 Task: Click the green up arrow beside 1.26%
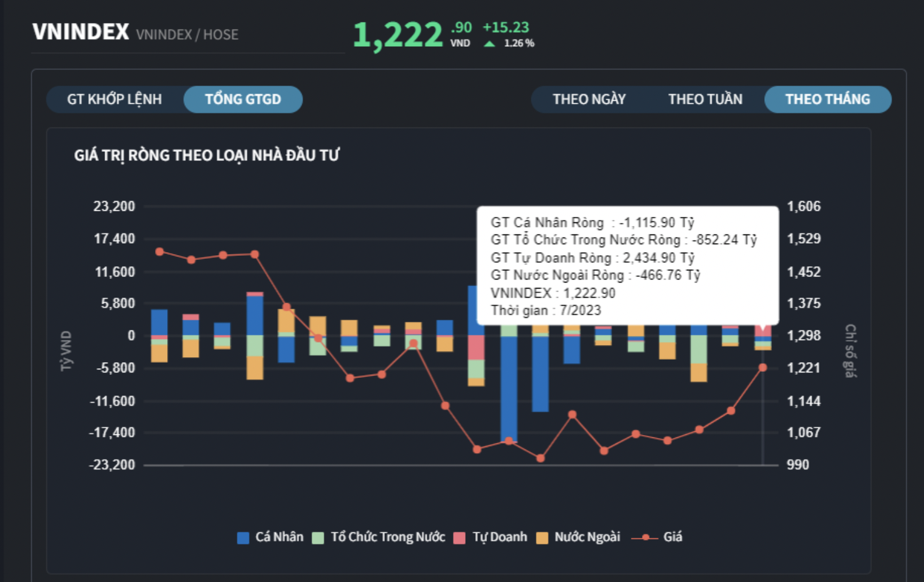tap(489, 44)
